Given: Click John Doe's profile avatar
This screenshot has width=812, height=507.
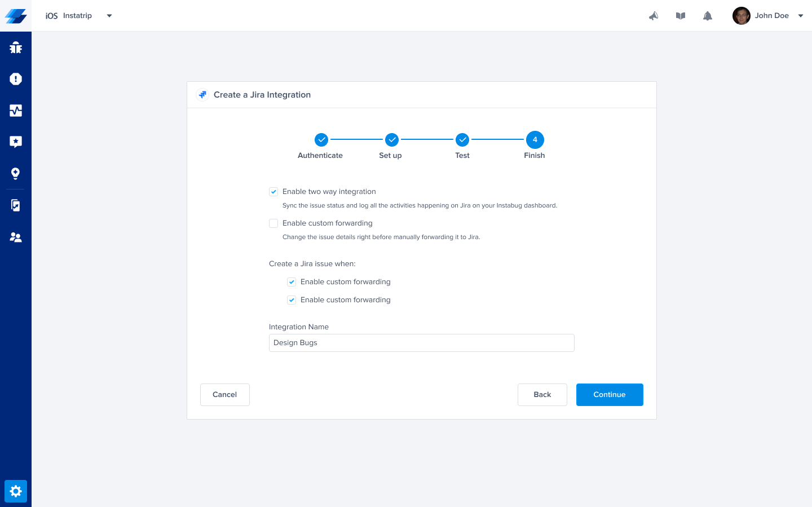Looking at the screenshot, I should click(x=741, y=16).
